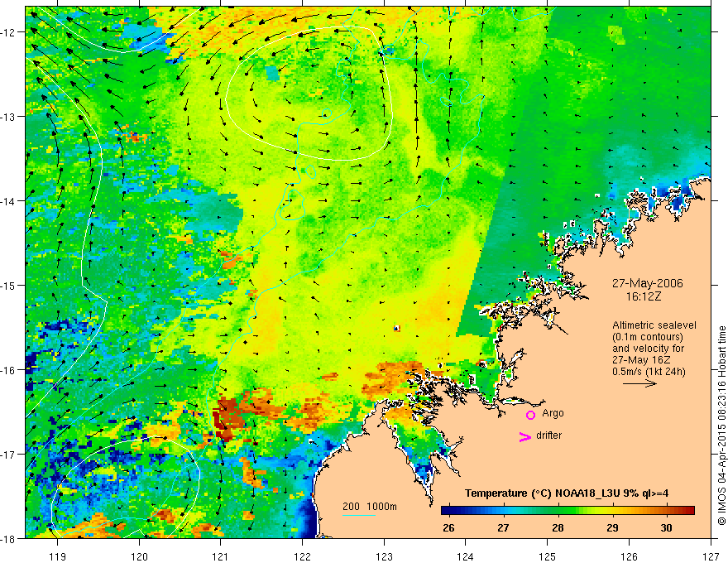The image size is (728, 563).
Task: Click the '27-May 16Z' caption line
Action: click(641, 360)
